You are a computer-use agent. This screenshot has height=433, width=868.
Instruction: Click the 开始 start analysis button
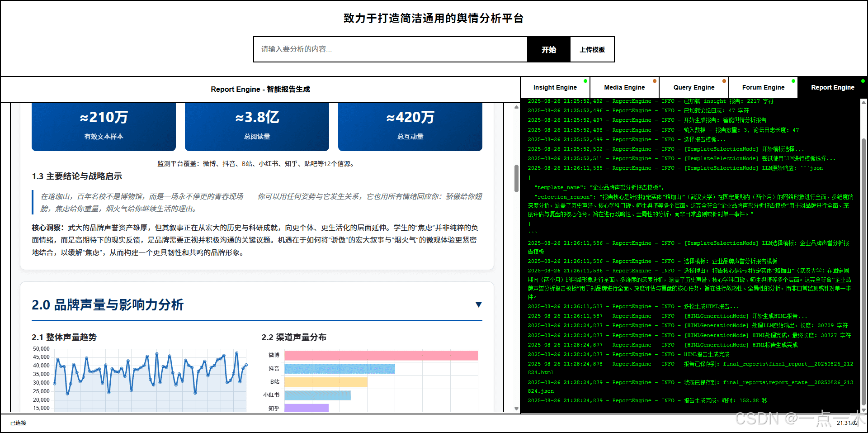(548, 49)
